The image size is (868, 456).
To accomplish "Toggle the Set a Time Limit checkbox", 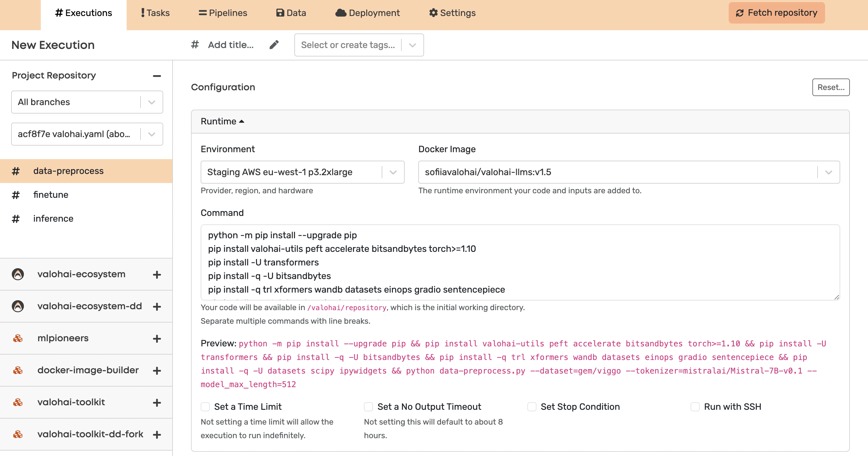I will [205, 406].
